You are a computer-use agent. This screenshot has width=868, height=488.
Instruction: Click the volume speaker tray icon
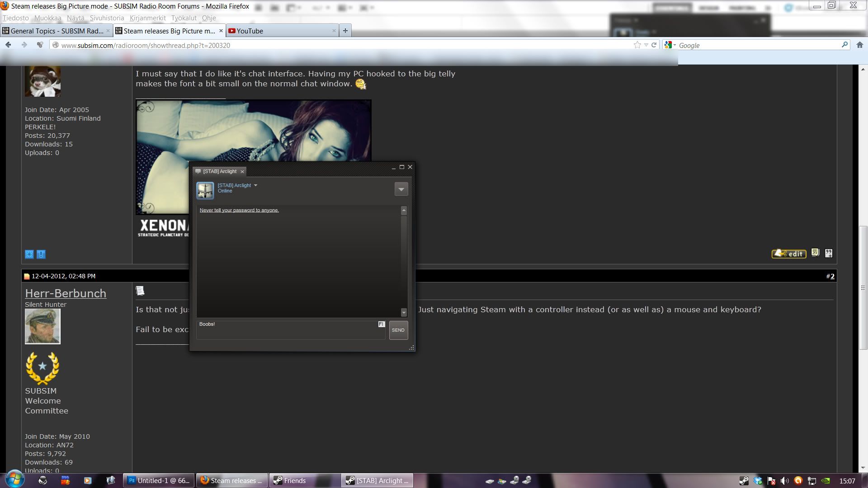[785, 481]
